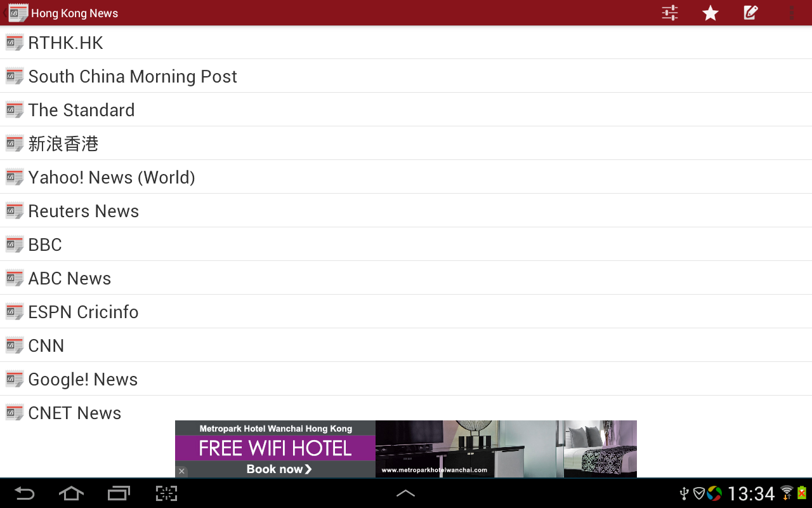
Task: Take a screenshot with capture icon
Action: 166,493
